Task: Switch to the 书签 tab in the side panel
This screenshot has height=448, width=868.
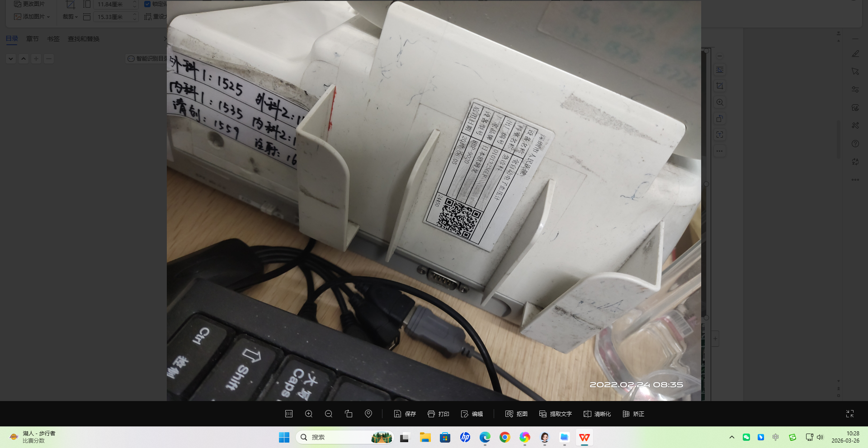Action: point(53,39)
